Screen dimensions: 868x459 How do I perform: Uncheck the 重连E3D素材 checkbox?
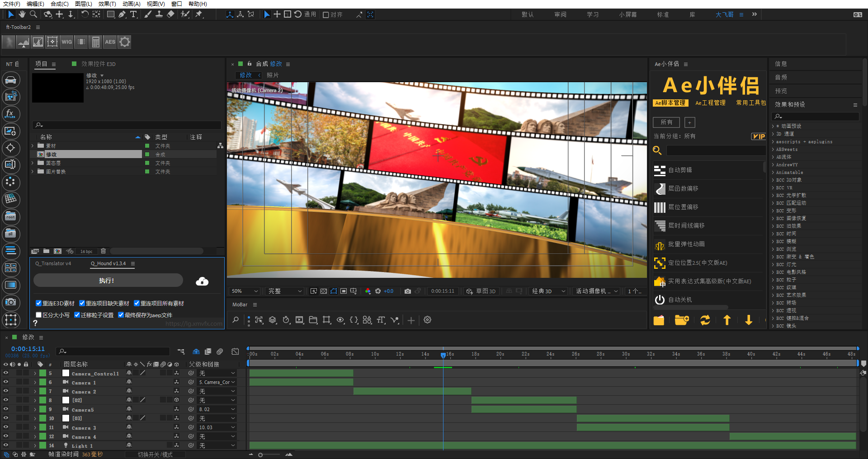[39, 303]
